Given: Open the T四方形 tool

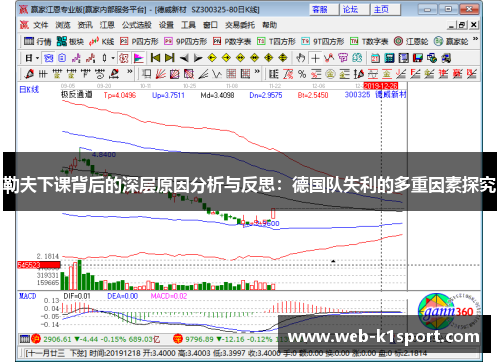Looking at the screenshot, I should point(276,41).
